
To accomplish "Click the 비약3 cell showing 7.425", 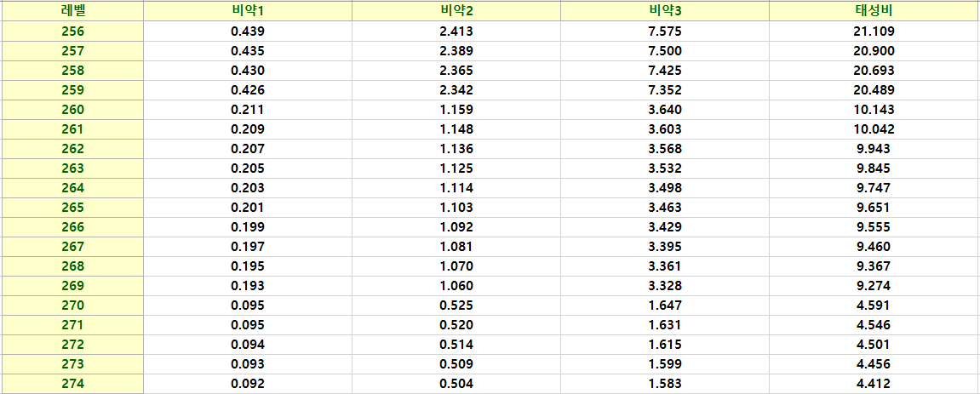I will tap(664, 71).
